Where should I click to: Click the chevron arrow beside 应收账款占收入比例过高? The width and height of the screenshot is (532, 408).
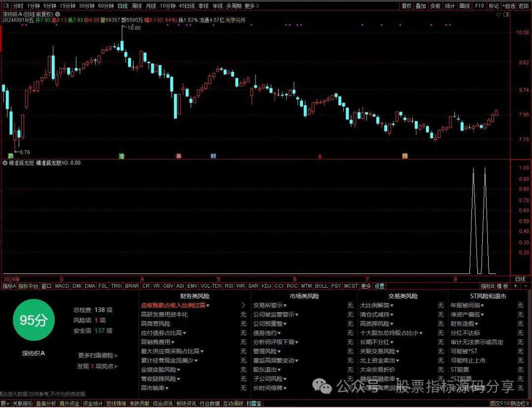pyautogui.click(x=243, y=306)
